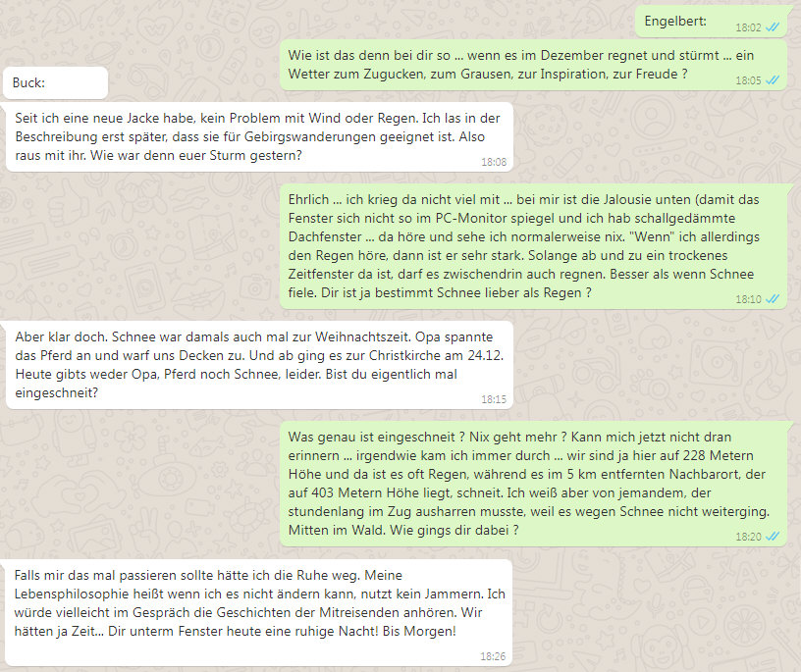This screenshot has width=801, height=672.
Task: Click the 18:02 timestamp next to Engelbert
Action: [748, 27]
